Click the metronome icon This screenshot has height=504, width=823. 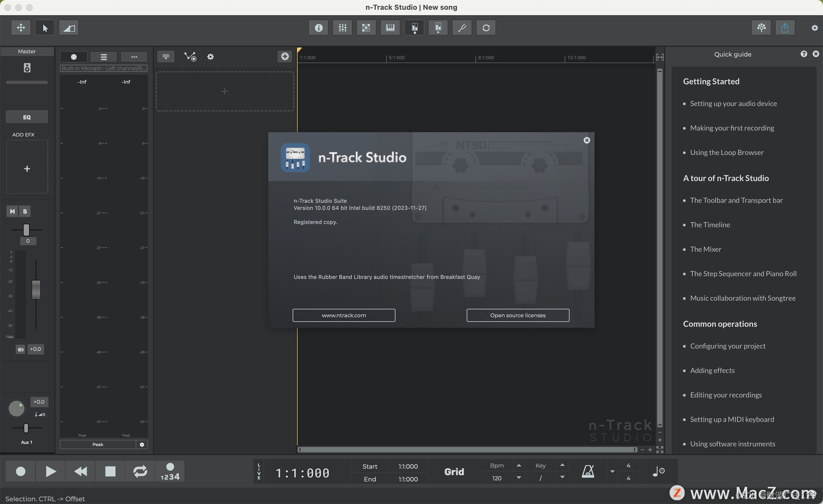click(x=588, y=472)
